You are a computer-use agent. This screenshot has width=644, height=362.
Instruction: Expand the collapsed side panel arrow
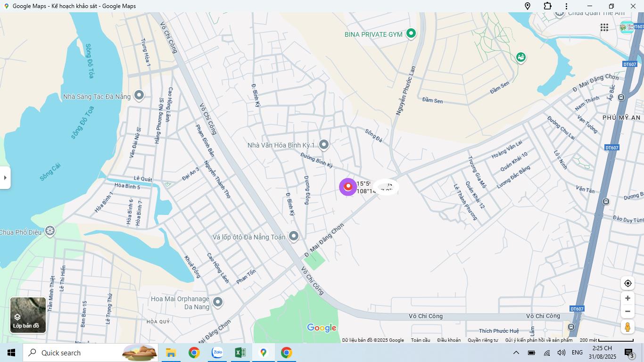[x=5, y=178]
